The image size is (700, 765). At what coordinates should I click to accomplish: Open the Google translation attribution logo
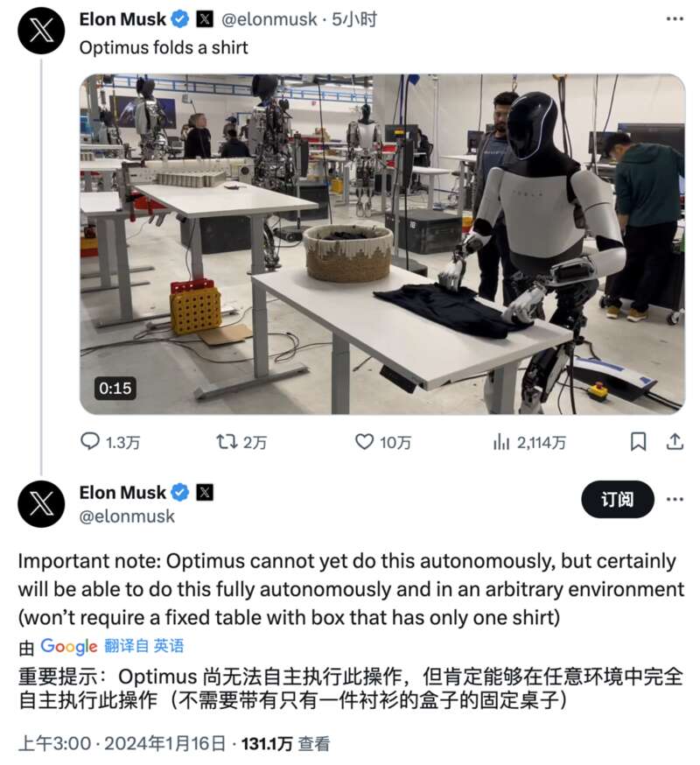click(x=69, y=646)
